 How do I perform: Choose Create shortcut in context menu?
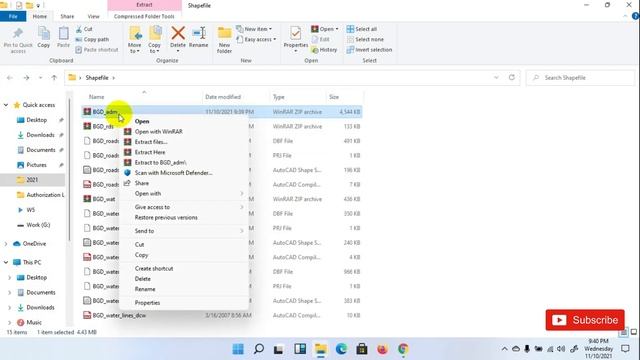(154, 269)
